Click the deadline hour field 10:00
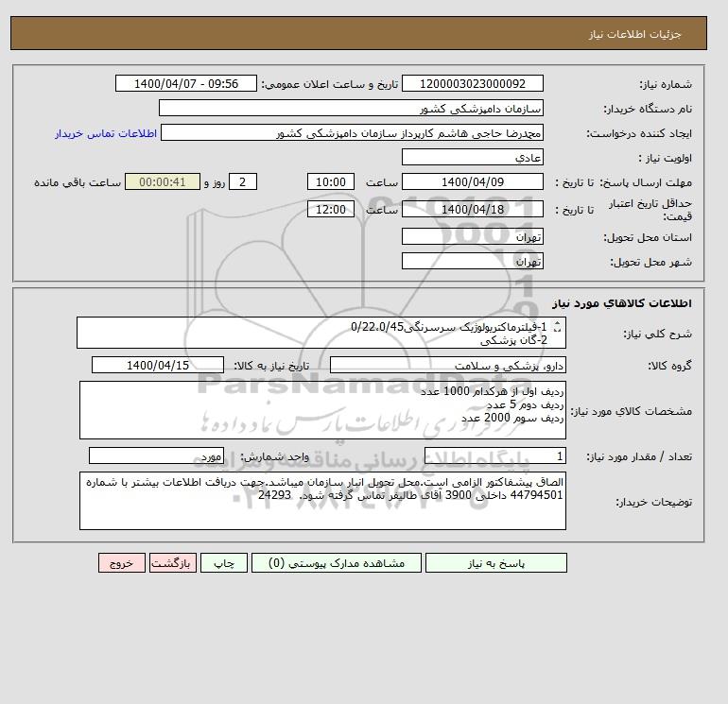The width and height of the screenshot is (728, 704). [x=331, y=182]
